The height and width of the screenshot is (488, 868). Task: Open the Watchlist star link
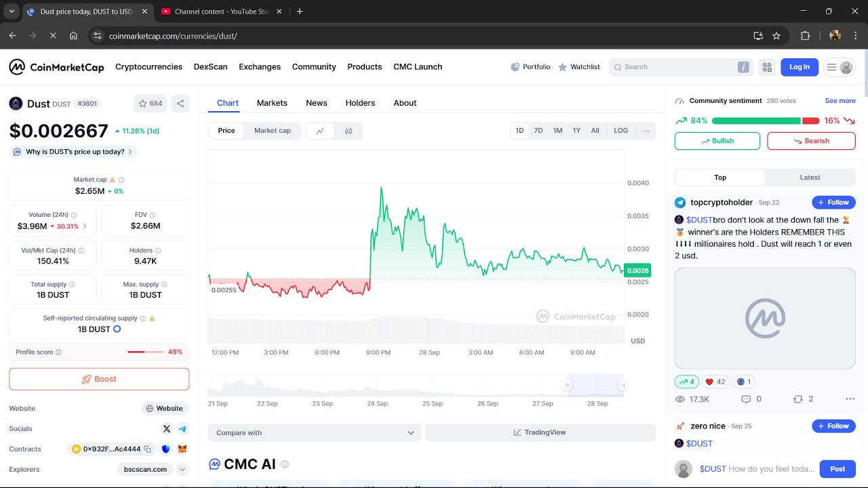click(578, 67)
